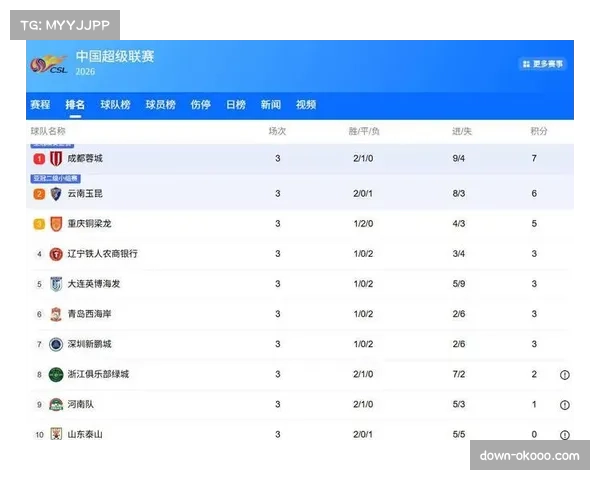Click the red rank 1 badge
600x480 pixels.
[39, 159]
